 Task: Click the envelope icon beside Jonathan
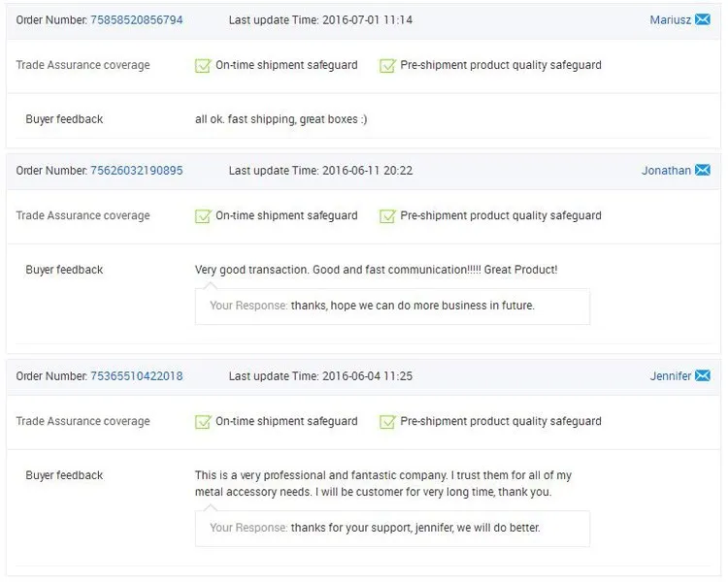[x=703, y=171]
